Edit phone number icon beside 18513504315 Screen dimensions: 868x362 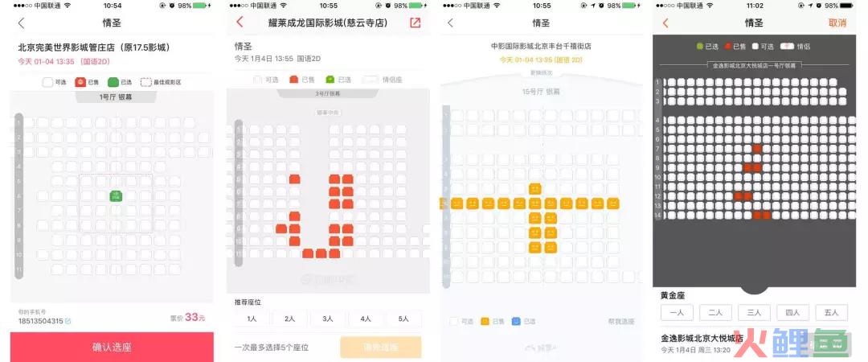[68, 321]
